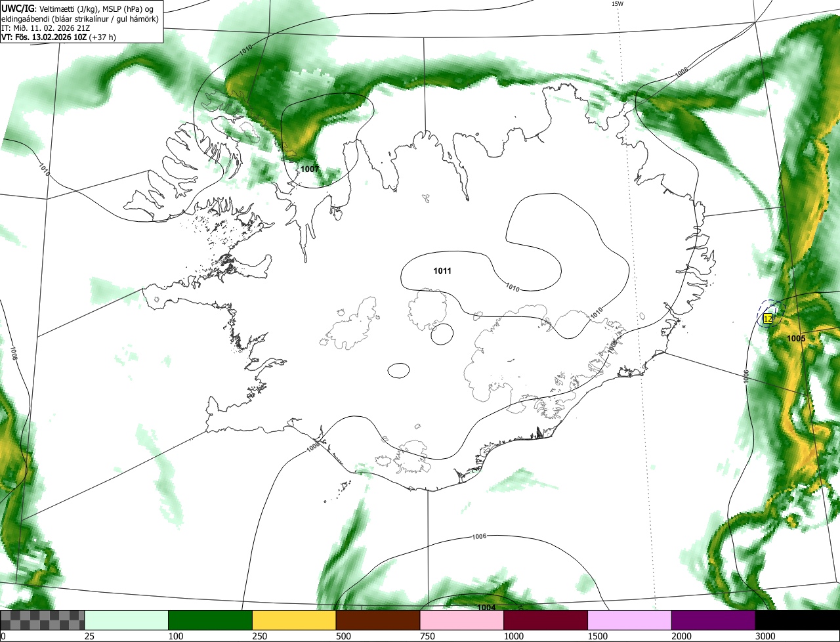Click the 1004 pressure low label
840x642 pixels.
[486, 607]
